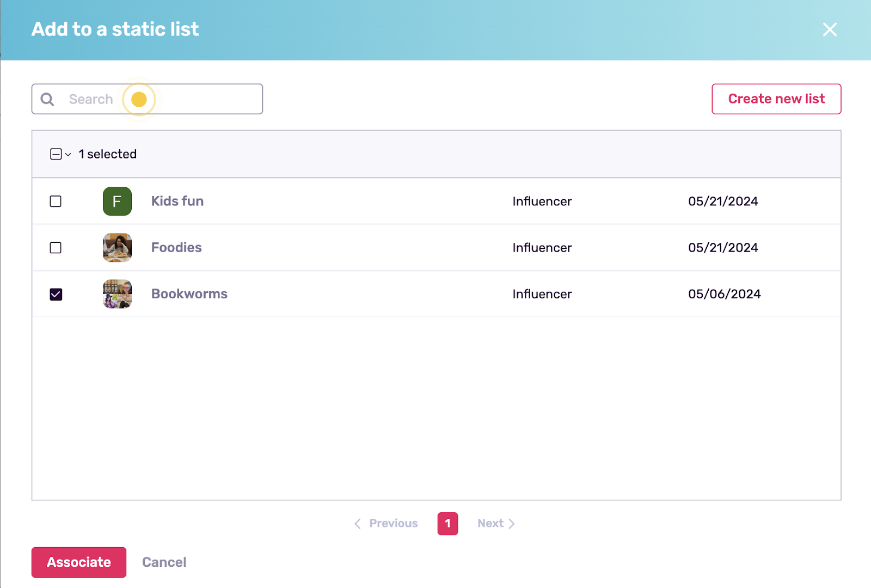The image size is (871, 588).
Task: Click the 05/21/2024 date in the Kids fun row
Action: click(x=723, y=201)
